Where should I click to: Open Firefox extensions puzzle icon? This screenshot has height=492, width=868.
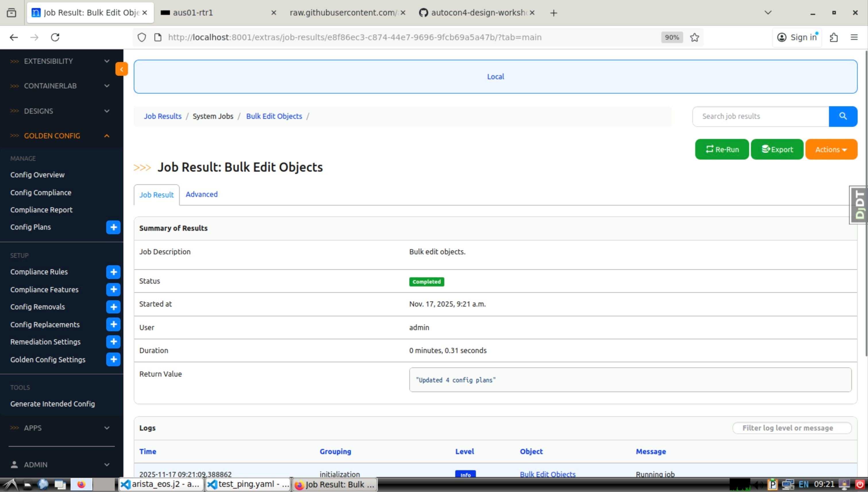tap(834, 37)
